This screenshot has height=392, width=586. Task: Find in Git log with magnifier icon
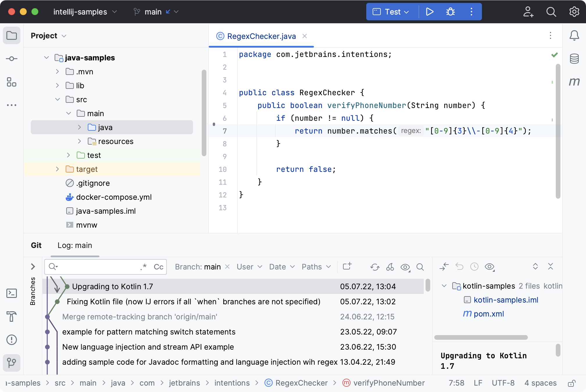[420, 267]
